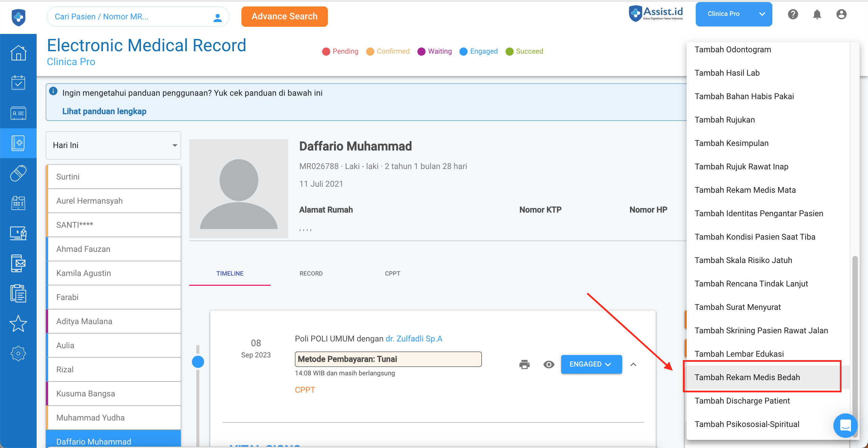Select Tambah Rekam Medis Bedah menu item
868x448 pixels.
pyautogui.click(x=747, y=377)
